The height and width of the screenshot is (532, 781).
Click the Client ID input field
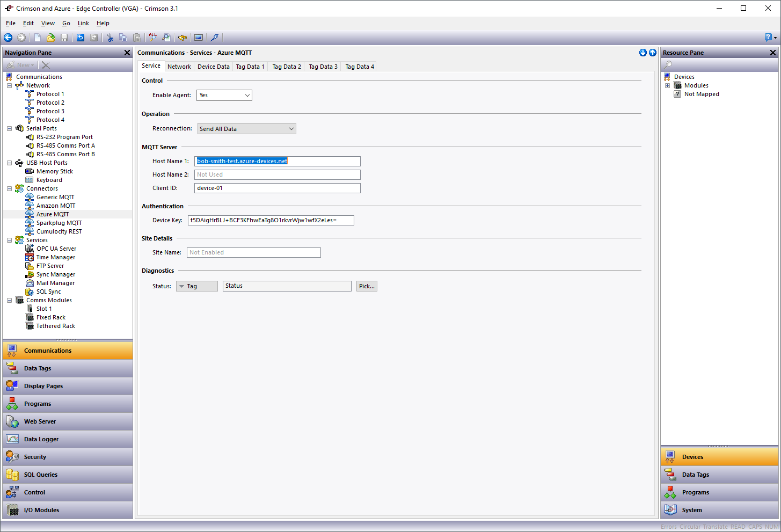click(x=278, y=188)
